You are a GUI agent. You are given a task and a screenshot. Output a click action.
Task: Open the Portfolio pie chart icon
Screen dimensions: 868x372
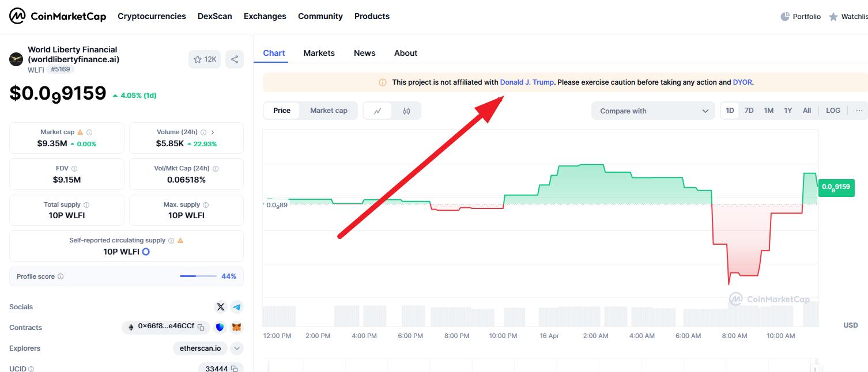pos(785,17)
